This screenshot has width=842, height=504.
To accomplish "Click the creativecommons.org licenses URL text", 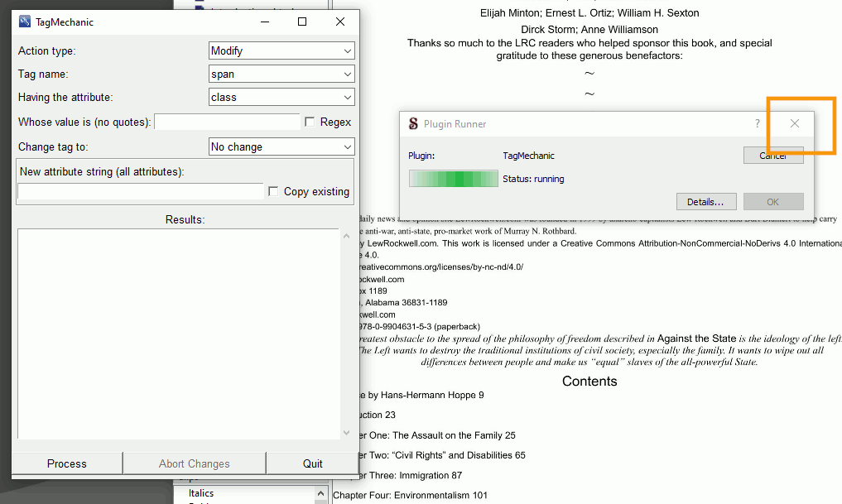I will click(440, 266).
